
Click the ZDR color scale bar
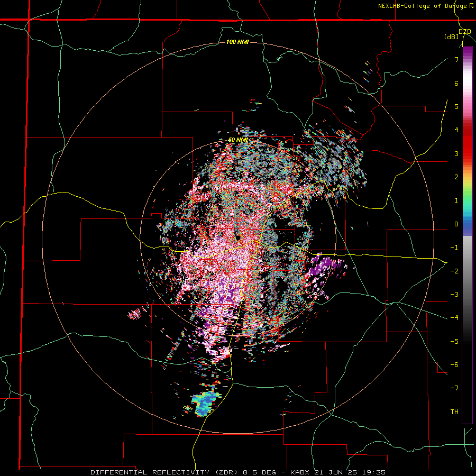click(467, 235)
